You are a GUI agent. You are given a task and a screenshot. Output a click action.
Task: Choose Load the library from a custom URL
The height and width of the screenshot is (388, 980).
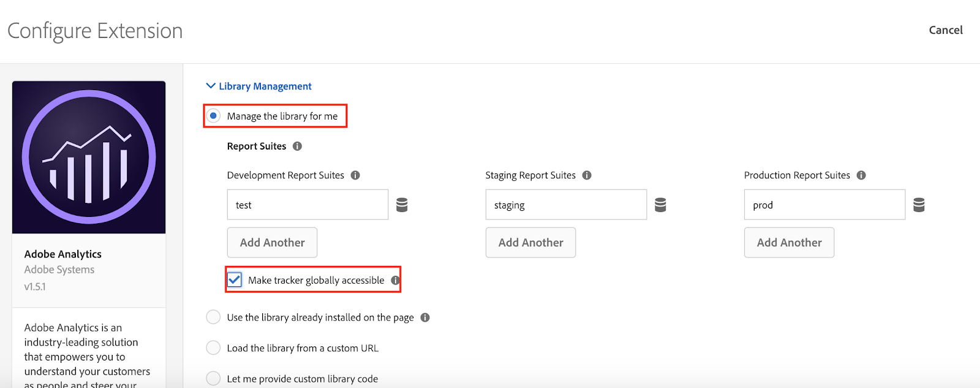coord(213,348)
